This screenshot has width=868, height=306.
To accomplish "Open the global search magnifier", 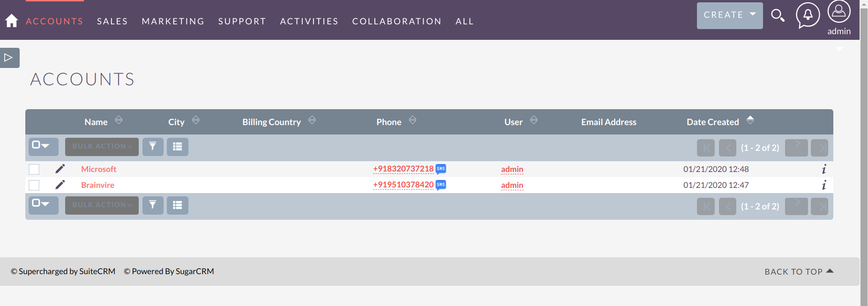I will (x=778, y=15).
